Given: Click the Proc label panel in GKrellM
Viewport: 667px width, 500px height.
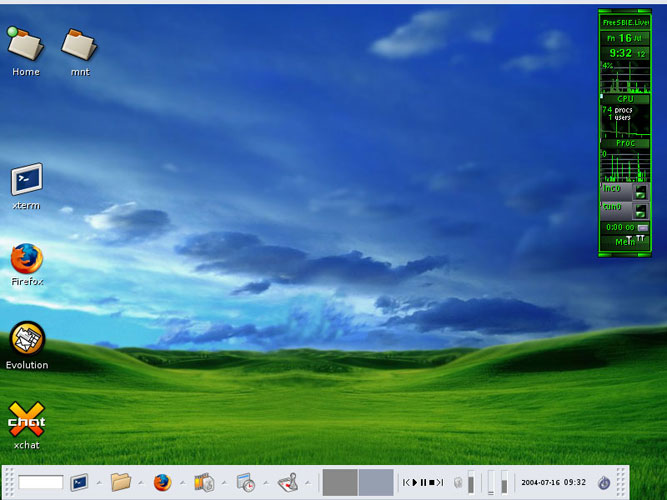Looking at the screenshot, I should click(x=625, y=143).
